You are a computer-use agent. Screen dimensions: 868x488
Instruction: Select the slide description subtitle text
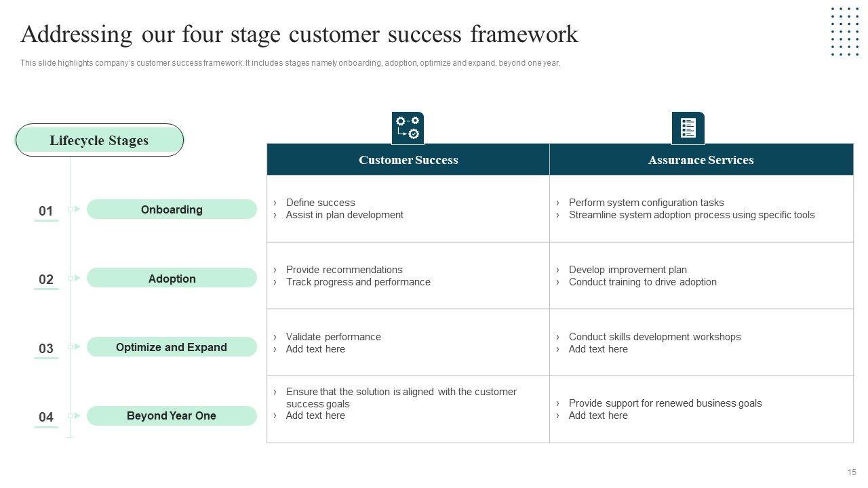[290, 64]
